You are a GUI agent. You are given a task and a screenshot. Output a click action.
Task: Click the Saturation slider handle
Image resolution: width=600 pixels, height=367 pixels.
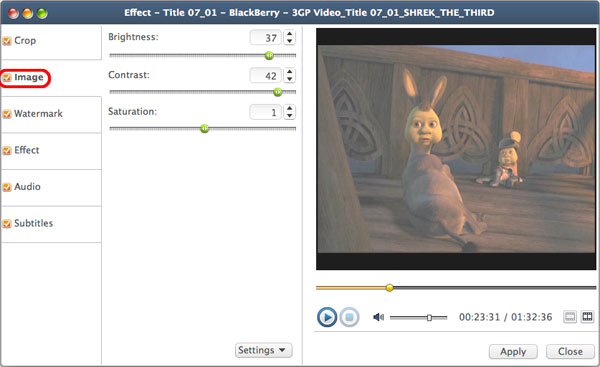click(205, 129)
